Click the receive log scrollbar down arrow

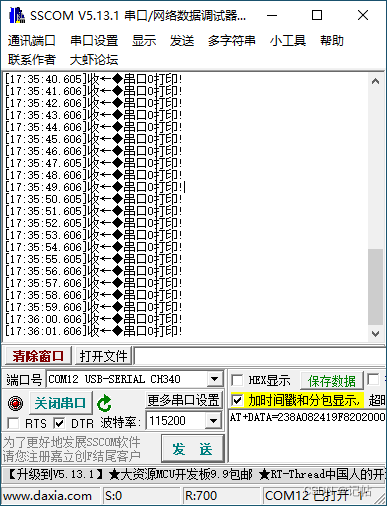(375, 333)
